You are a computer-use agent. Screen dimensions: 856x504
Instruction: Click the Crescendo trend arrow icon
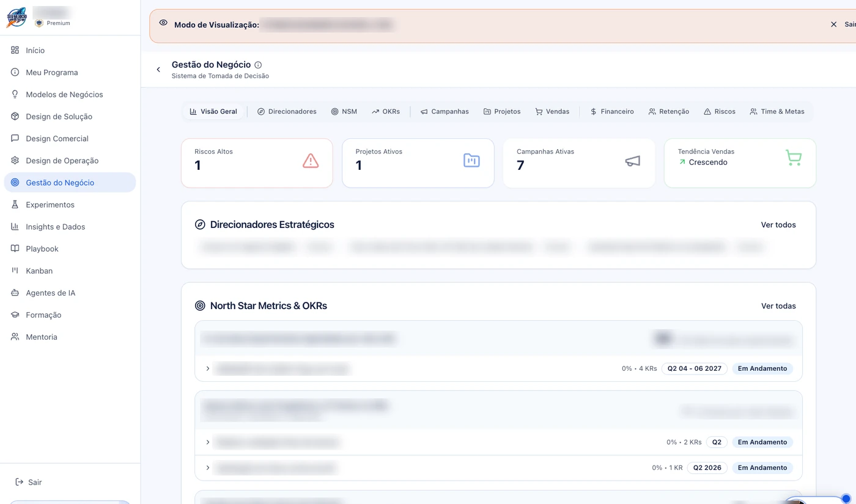click(682, 163)
